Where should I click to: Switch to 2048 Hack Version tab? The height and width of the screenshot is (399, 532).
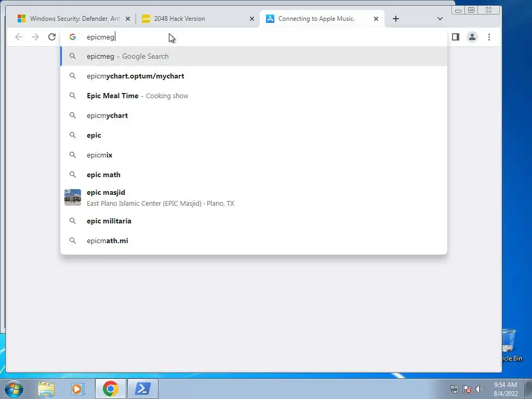tap(198, 19)
